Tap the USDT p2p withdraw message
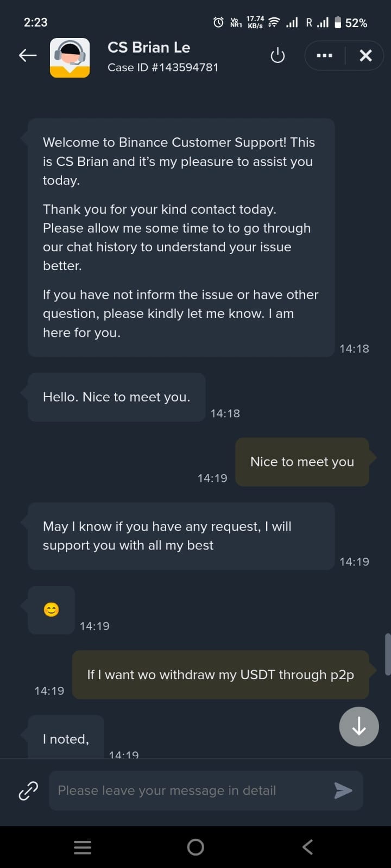The image size is (391, 868). coord(220,674)
